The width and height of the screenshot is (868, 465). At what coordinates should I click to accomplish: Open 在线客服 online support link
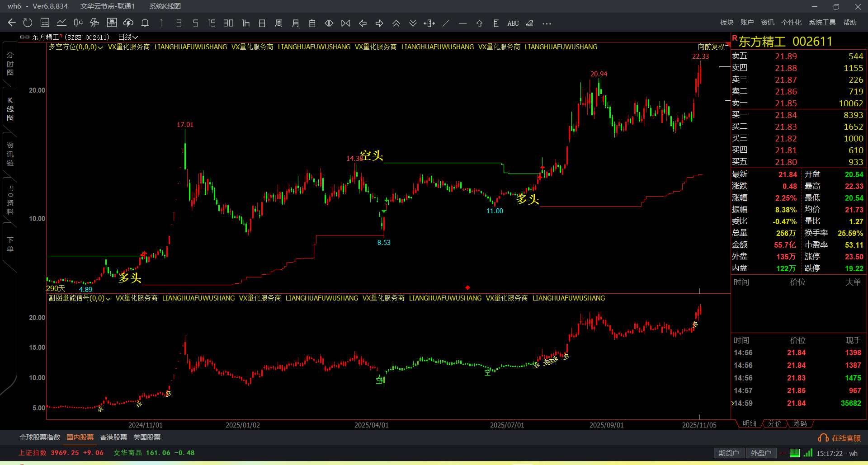click(x=840, y=438)
